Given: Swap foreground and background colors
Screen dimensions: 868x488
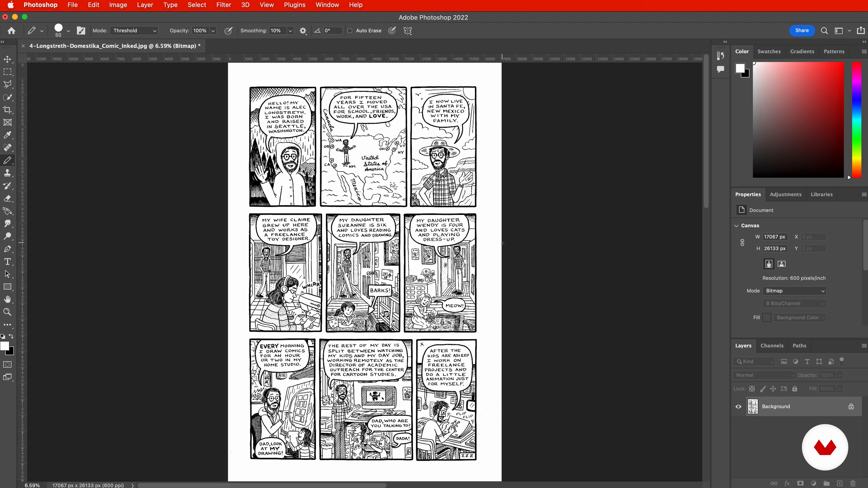Looking at the screenshot, I should coord(11,336).
